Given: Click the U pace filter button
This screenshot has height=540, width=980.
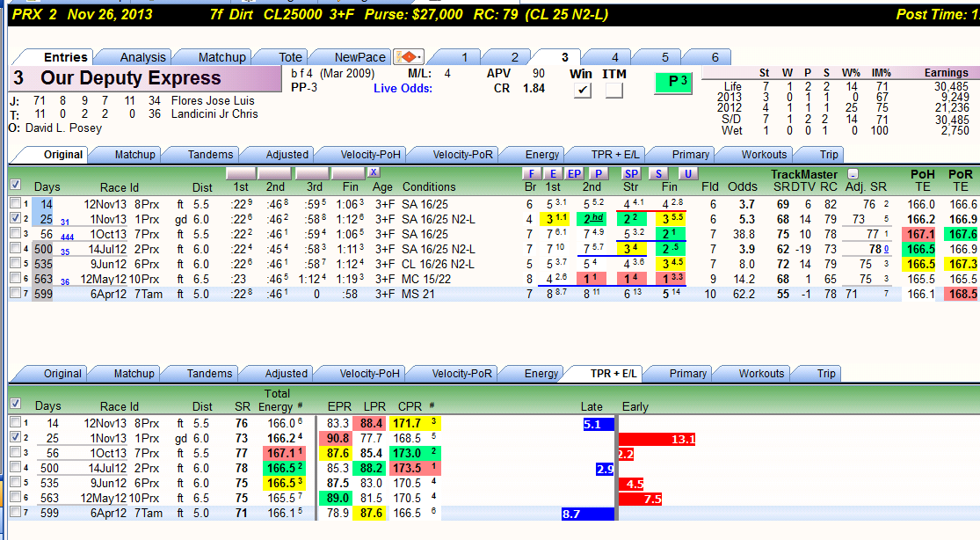Looking at the screenshot, I should pyautogui.click(x=687, y=173).
